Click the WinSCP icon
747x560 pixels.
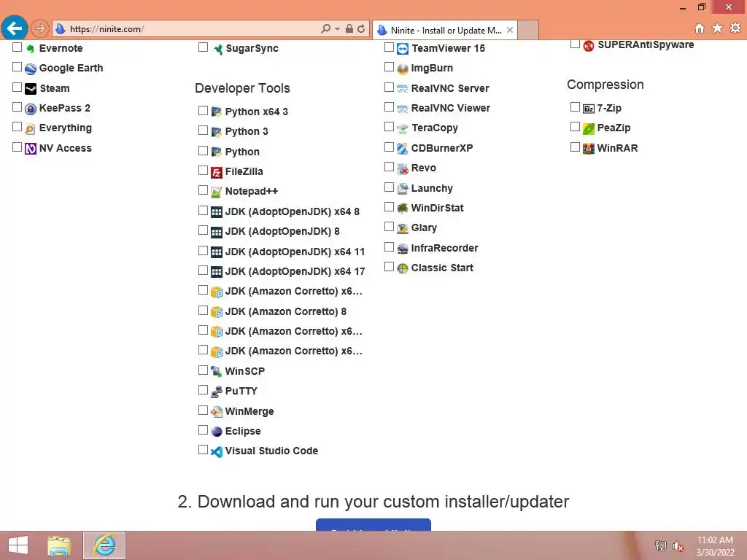pyautogui.click(x=216, y=371)
